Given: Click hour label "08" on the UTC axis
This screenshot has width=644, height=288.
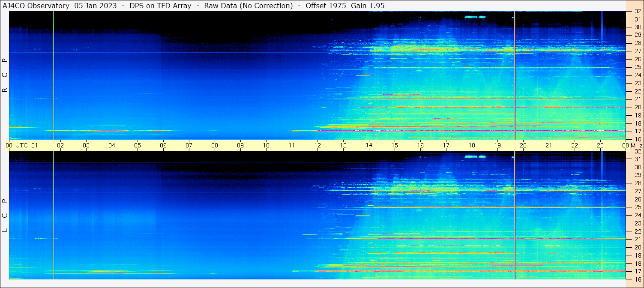Looking at the screenshot, I should coord(215,145).
